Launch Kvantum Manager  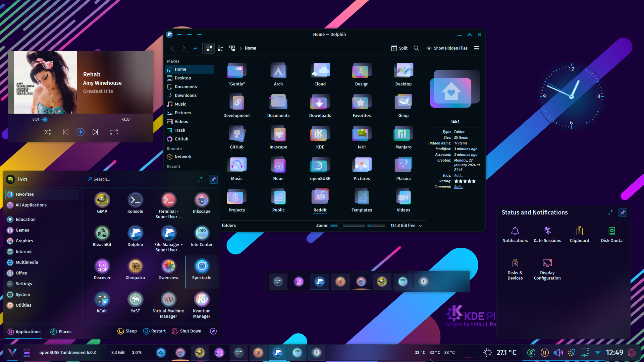coord(202,305)
